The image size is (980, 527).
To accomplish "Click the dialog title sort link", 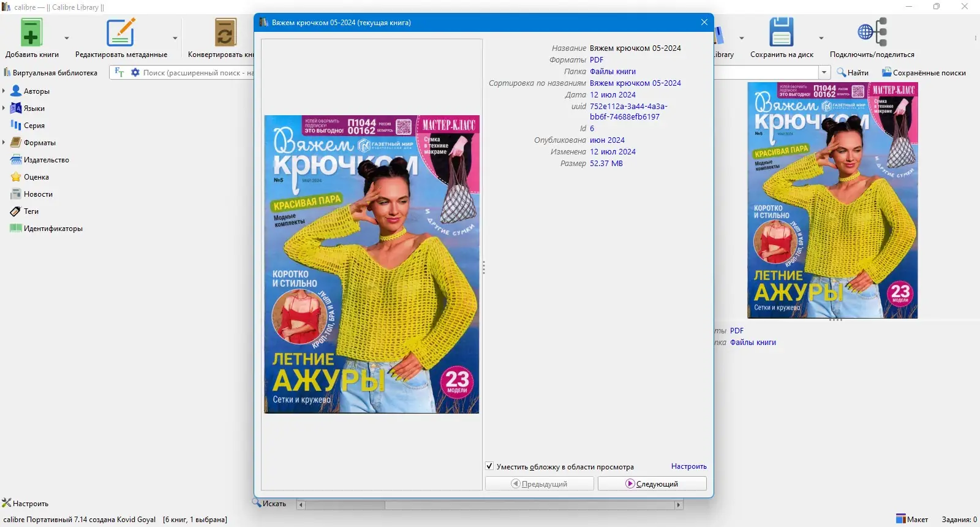I will click(635, 83).
